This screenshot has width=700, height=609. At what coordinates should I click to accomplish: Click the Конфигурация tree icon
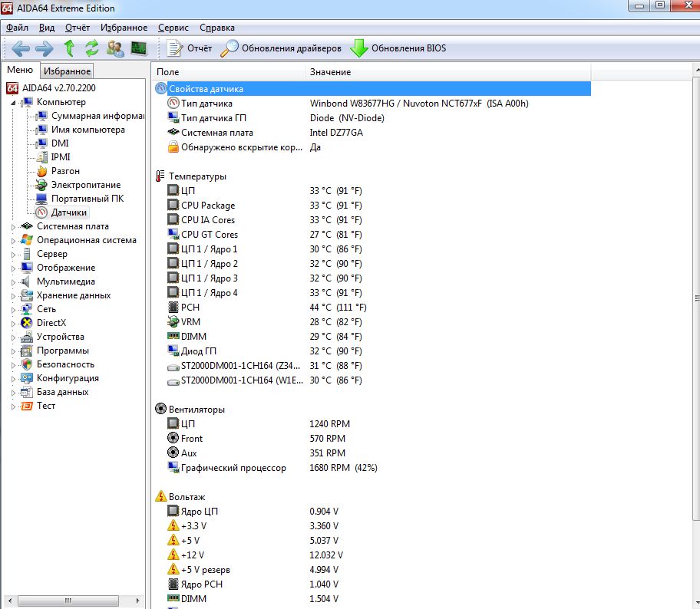(27, 378)
